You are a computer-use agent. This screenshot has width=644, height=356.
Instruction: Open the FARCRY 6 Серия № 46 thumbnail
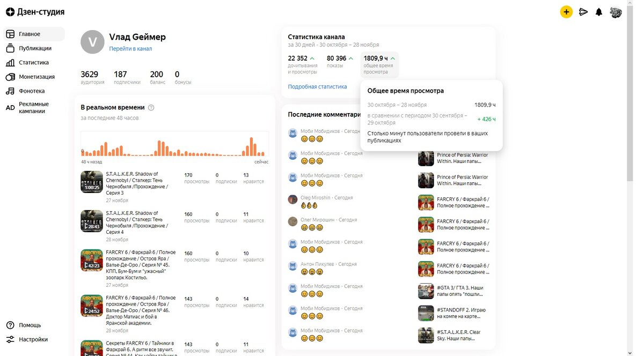tap(91, 306)
